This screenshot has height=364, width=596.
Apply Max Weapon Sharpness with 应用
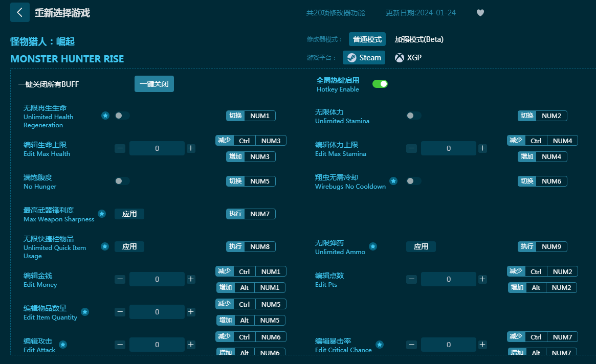[129, 214]
